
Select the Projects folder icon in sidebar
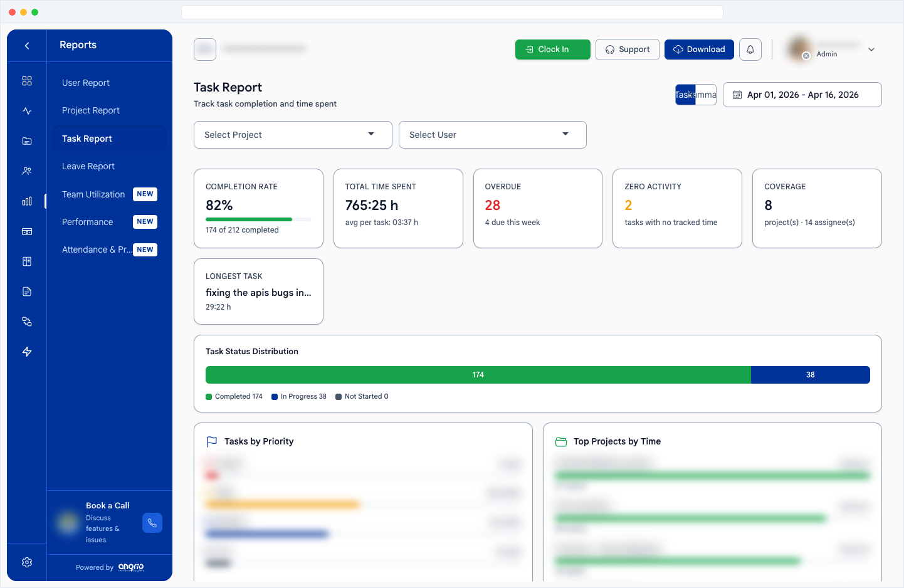[x=26, y=140]
